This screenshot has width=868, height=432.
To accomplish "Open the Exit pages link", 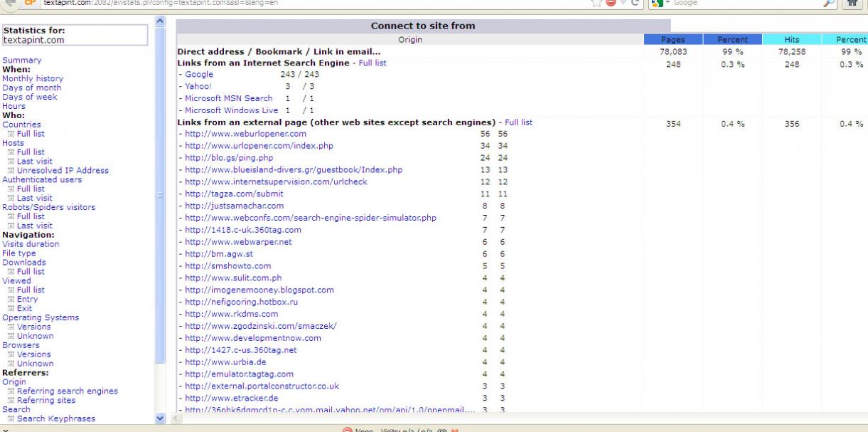I will click(25, 309).
